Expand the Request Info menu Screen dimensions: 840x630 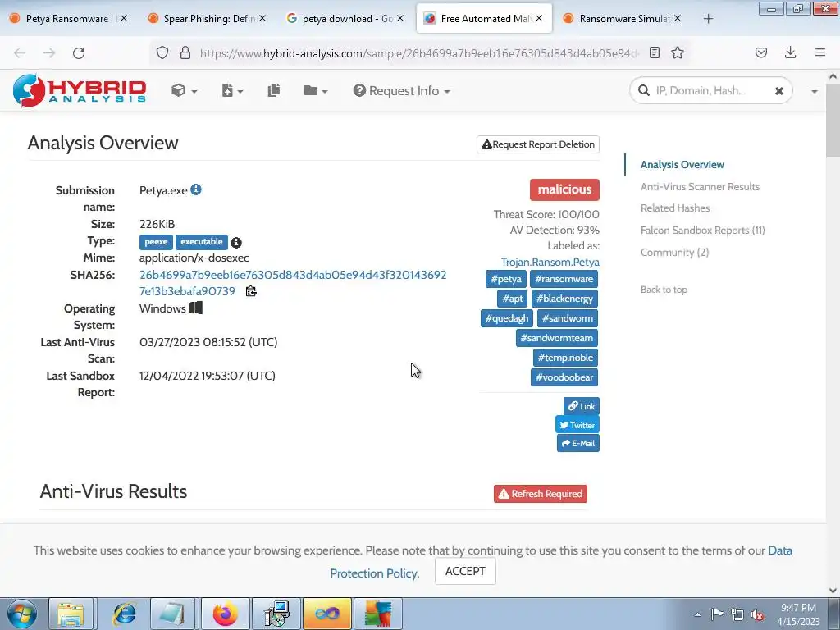tap(401, 90)
